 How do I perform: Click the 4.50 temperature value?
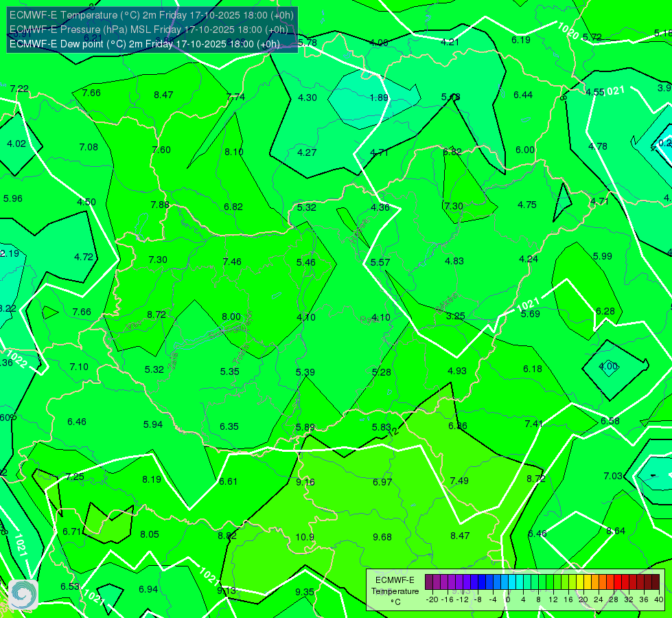tap(86, 202)
